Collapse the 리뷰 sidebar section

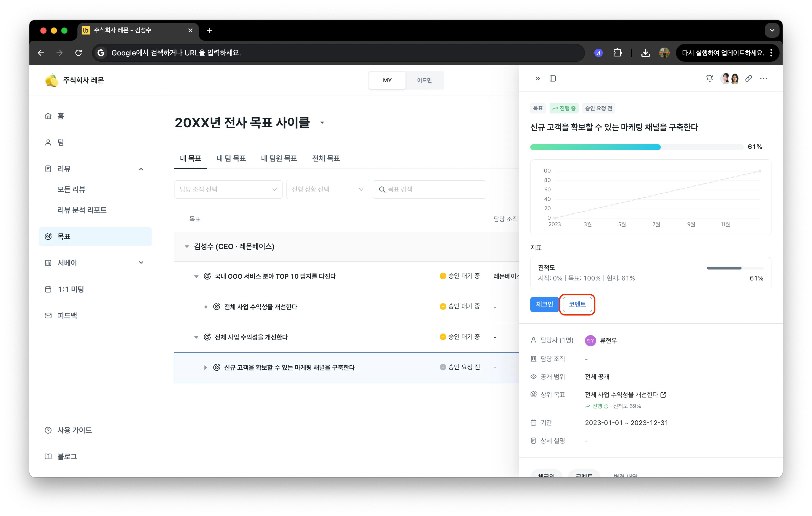(141, 169)
